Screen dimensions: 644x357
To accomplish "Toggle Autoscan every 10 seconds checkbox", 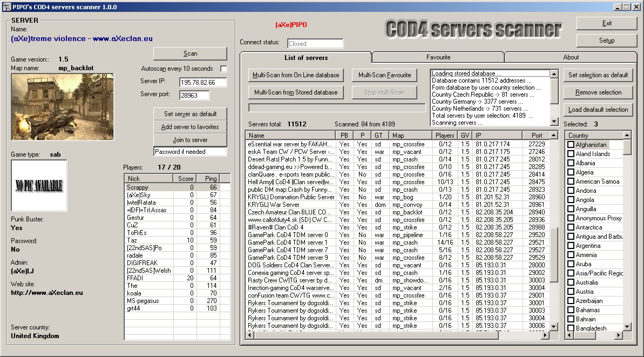I will pyautogui.click(x=223, y=69).
